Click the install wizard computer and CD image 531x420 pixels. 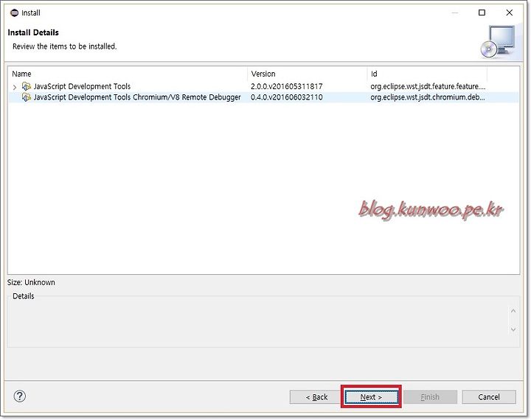(498, 41)
